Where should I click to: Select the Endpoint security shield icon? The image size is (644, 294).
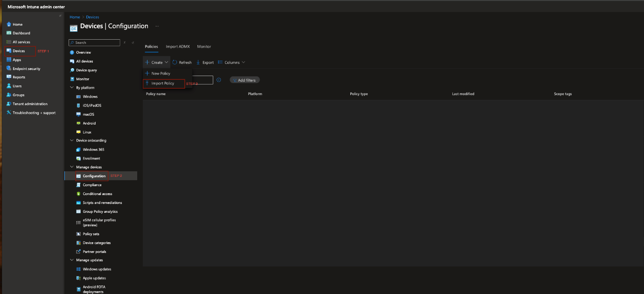tap(9, 69)
